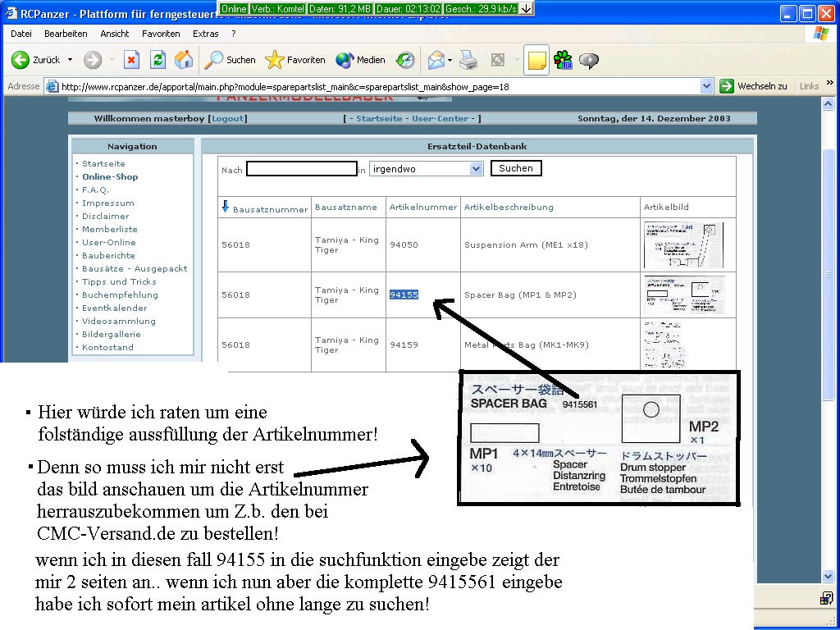
Task: Open the Suchen search toolbar button
Action: coord(231,60)
